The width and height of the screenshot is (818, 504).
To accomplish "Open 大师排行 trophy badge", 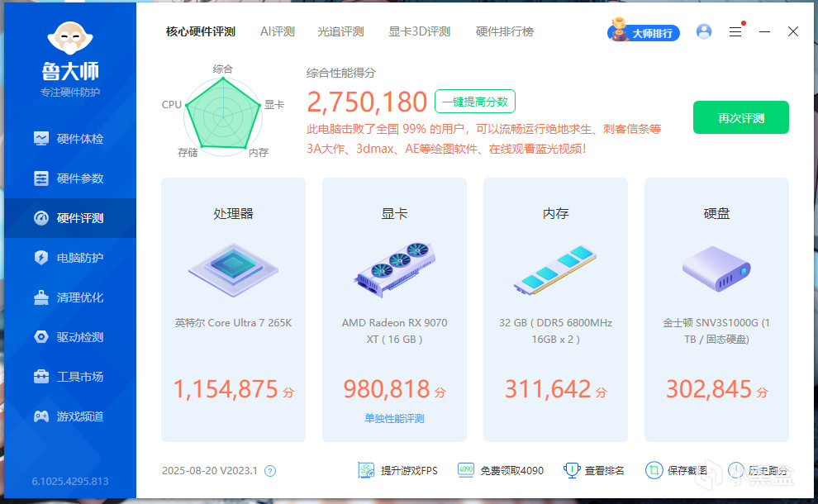I will 644,32.
